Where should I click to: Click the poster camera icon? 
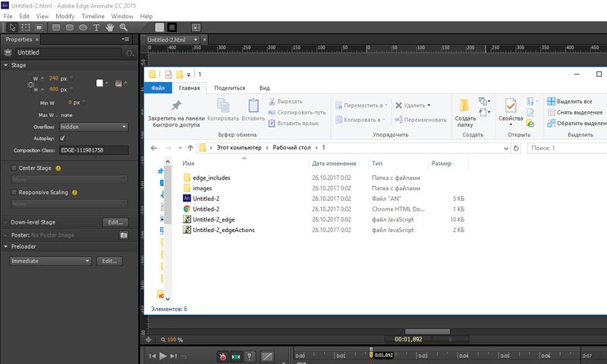(x=124, y=235)
